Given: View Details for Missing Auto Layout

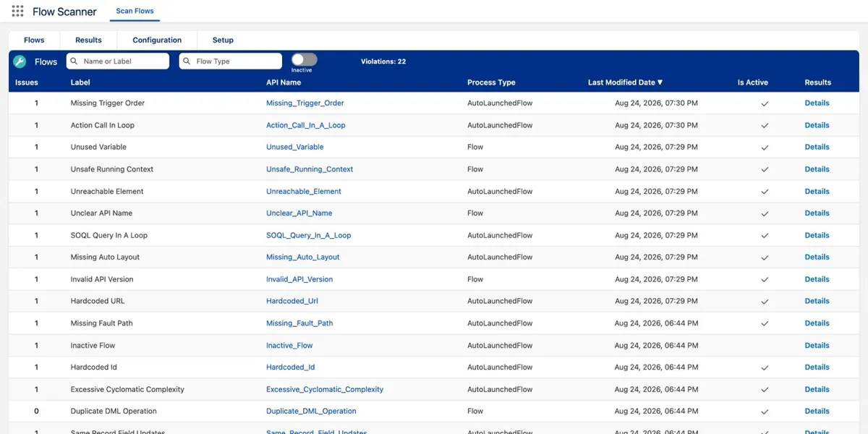Looking at the screenshot, I should coord(817,257).
